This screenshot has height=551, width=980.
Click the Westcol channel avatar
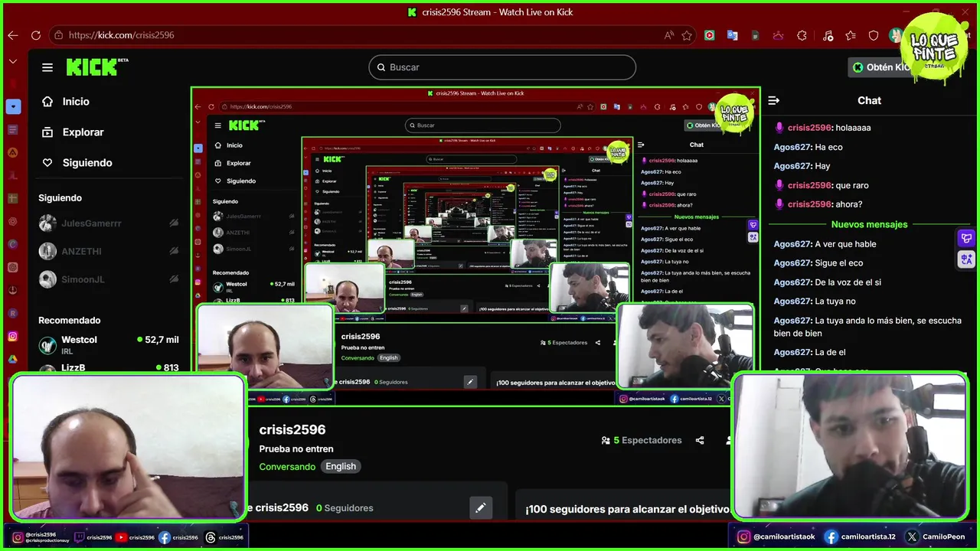click(48, 346)
